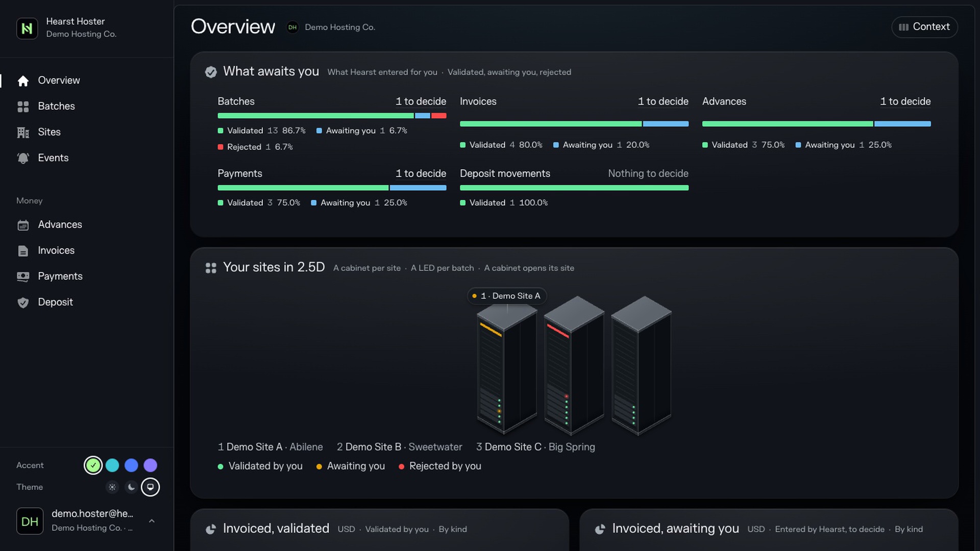
Task: Click the DH badge next to Overview title
Action: (292, 28)
